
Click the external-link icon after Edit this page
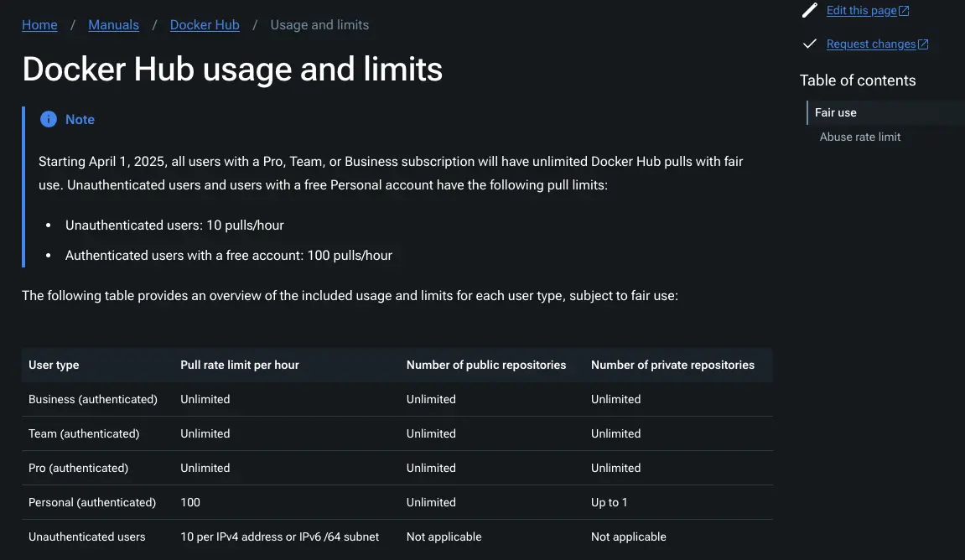[x=904, y=11]
